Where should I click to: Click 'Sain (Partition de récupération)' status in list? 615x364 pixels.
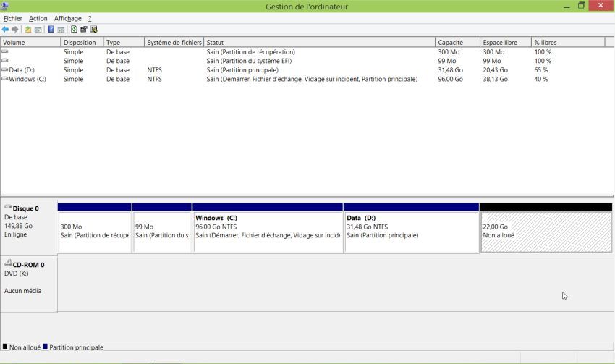(x=250, y=52)
